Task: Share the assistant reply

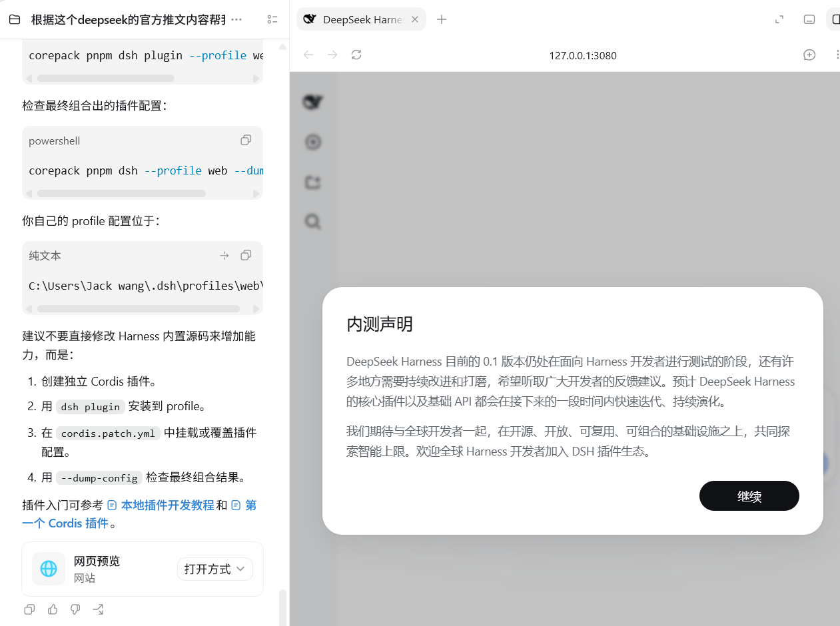Action: point(98,609)
